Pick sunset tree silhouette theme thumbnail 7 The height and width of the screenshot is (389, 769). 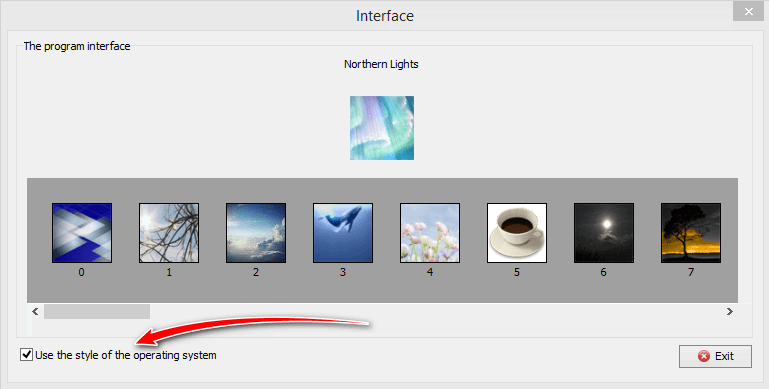(691, 233)
